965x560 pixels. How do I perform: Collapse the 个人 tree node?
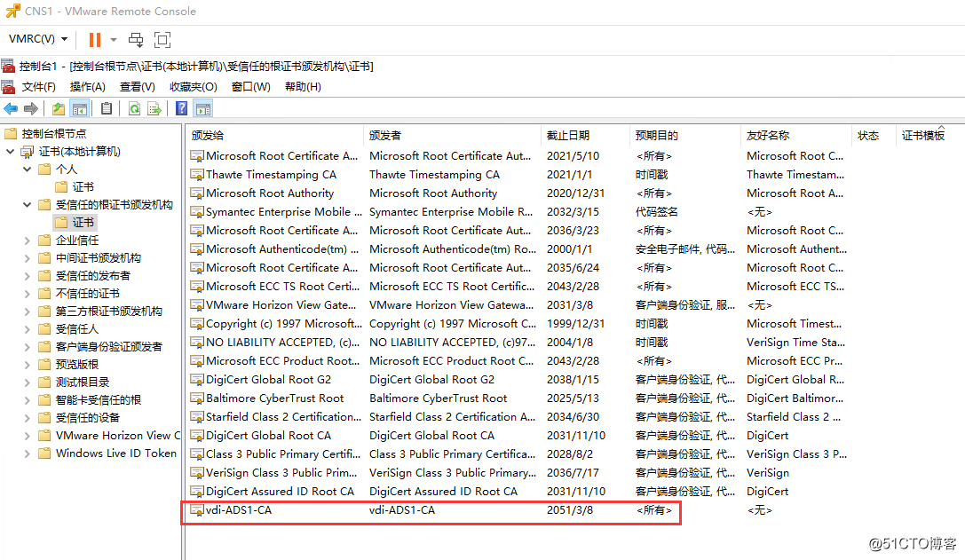(x=28, y=170)
